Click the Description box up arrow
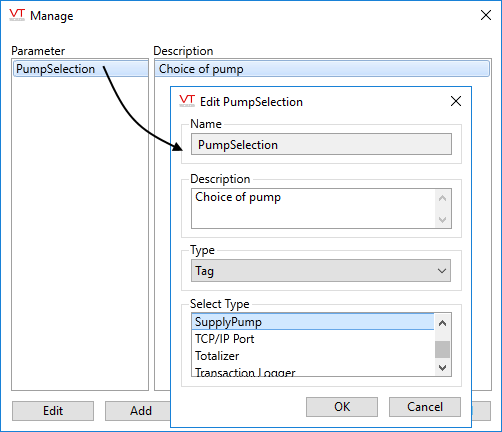The width and height of the screenshot is (502, 432). (442, 198)
